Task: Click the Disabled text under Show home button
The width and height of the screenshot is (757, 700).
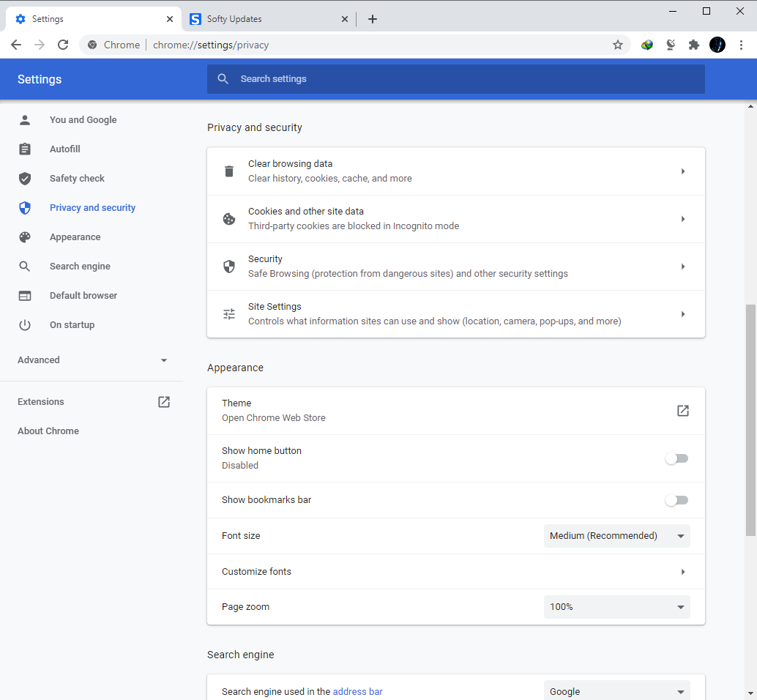Action: [x=240, y=466]
